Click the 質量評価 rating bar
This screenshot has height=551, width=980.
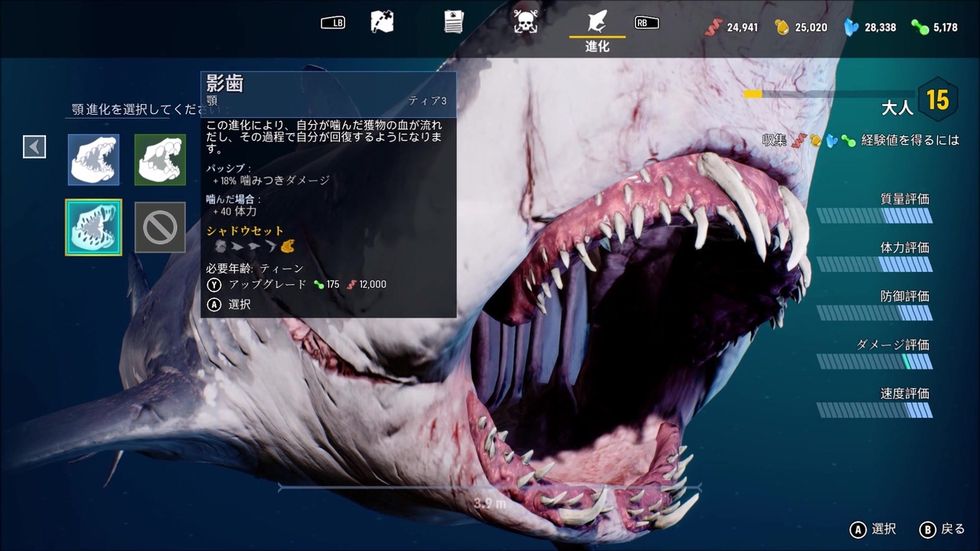coord(874,216)
